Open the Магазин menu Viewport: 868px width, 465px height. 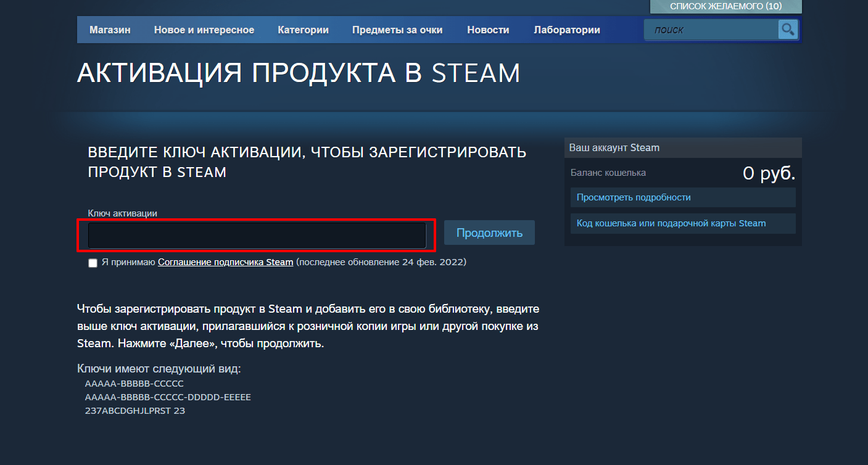[110, 30]
